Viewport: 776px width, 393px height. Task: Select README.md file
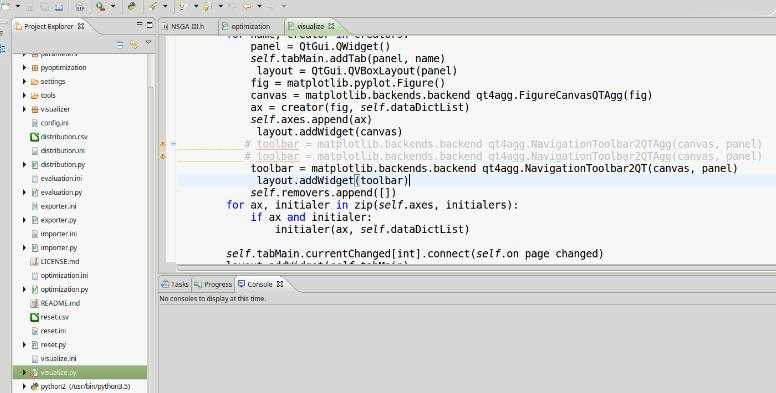click(60, 303)
